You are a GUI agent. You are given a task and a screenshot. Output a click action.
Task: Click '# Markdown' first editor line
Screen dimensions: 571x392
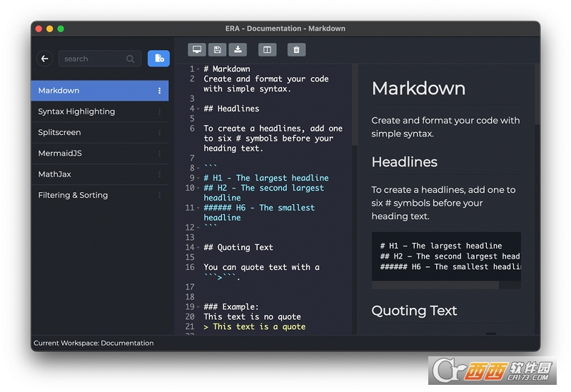click(x=227, y=69)
